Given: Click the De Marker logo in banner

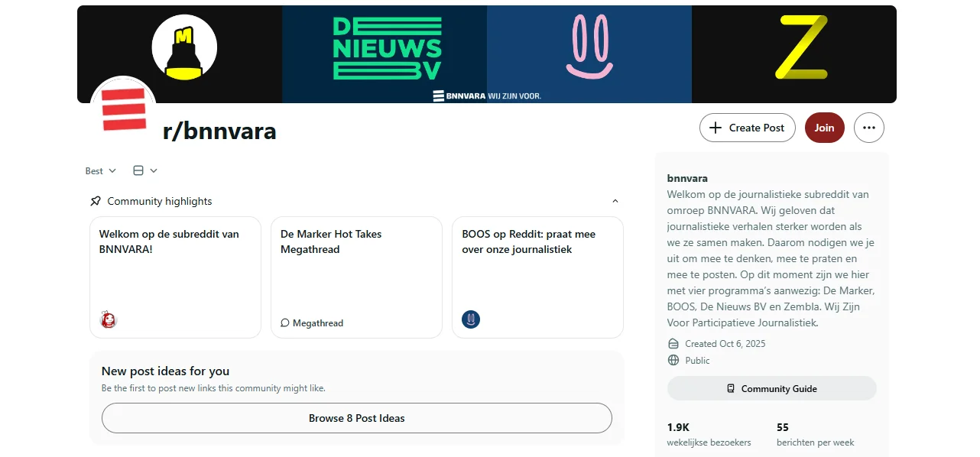Looking at the screenshot, I should point(184,47).
